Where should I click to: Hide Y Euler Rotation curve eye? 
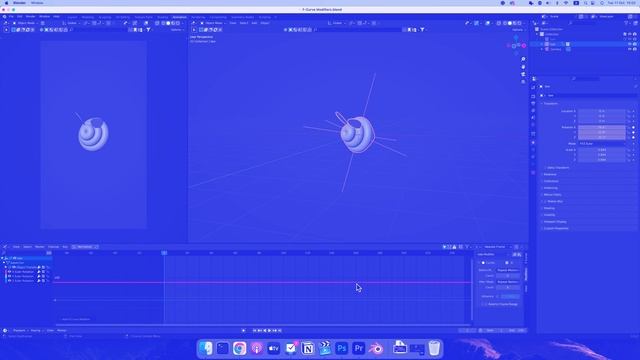click(x=9, y=276)
